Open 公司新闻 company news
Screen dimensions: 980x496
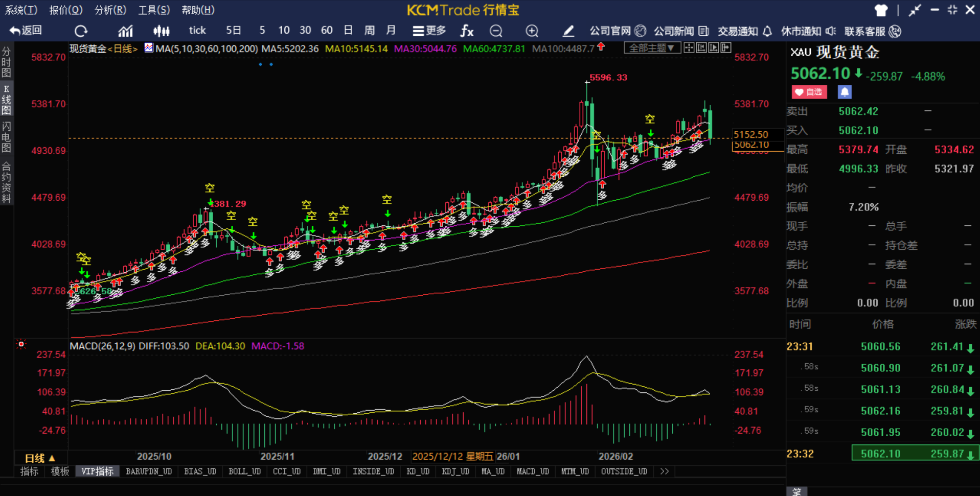pyautogui.click(x=681, y=31)
